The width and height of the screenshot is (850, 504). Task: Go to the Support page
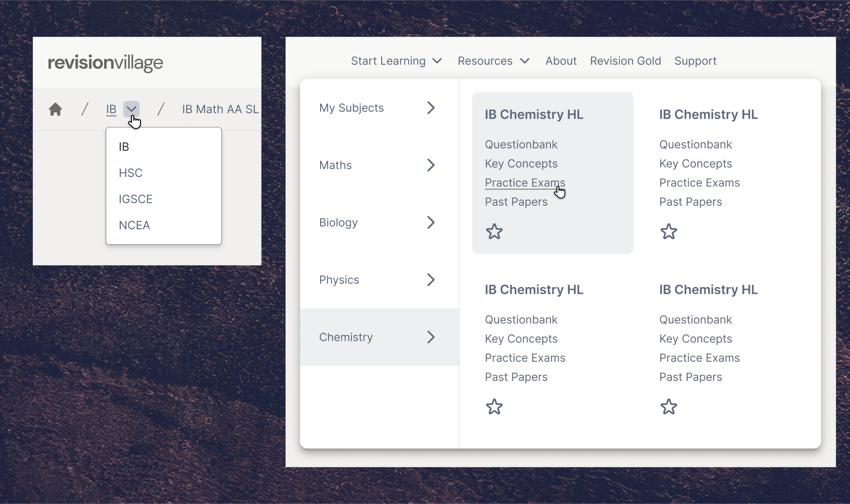click(x=695, y=61)
